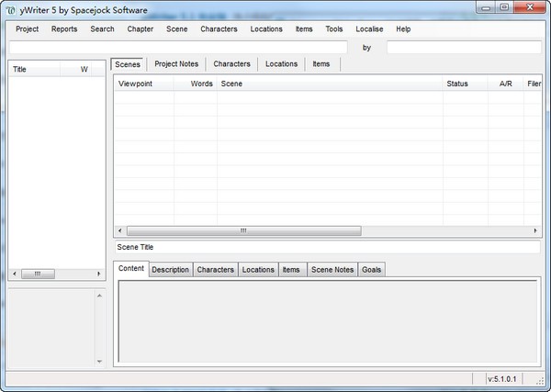Click chapter list left scroll arrow
This screenshot has height=392, width=551.
point(15,274)
